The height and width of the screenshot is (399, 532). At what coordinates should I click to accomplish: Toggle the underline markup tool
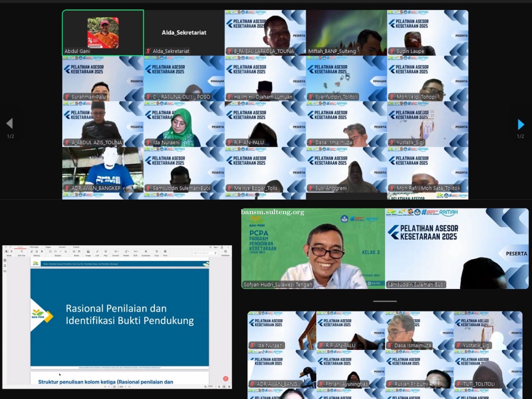tap(37, 252)
